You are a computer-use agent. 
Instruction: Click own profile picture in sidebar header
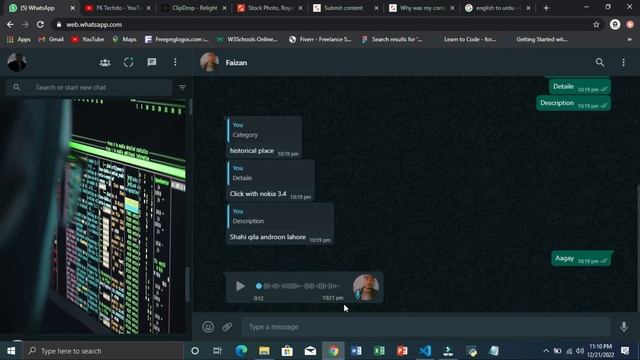tap(17, 62)
